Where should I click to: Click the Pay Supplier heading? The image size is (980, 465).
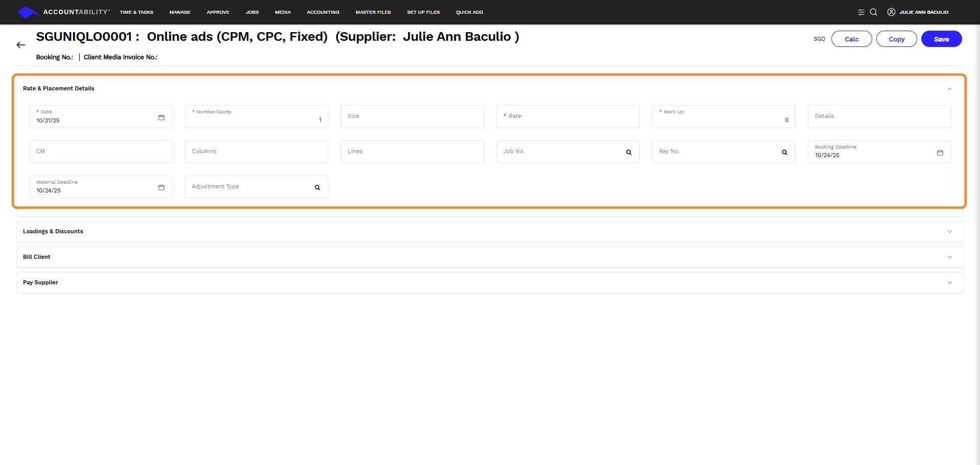tap(40, 282)
